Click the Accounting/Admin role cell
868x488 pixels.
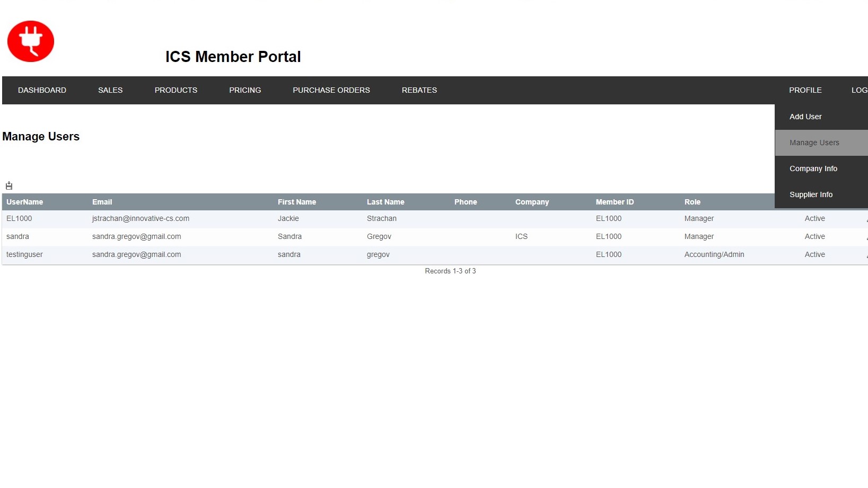[714, 254]
